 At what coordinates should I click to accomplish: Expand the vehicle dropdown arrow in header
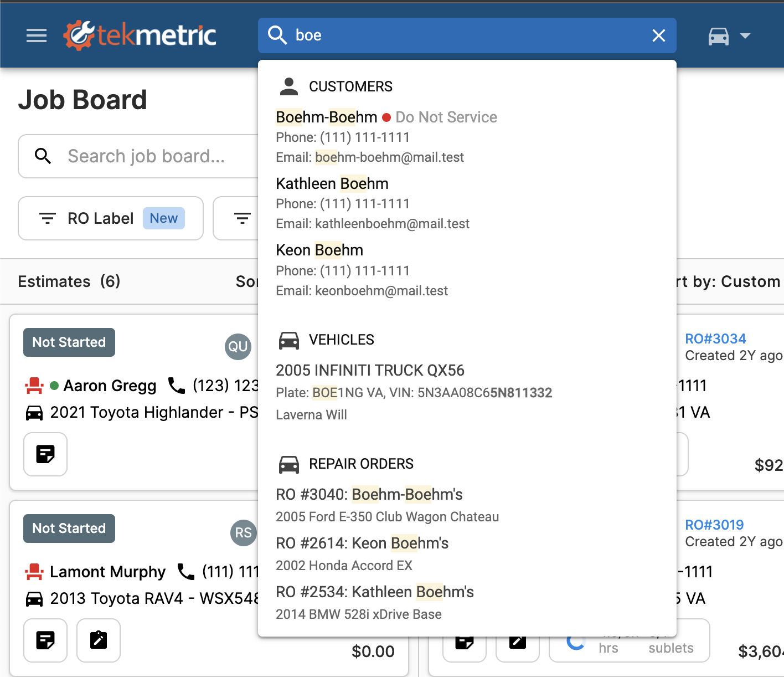point(745,36)
